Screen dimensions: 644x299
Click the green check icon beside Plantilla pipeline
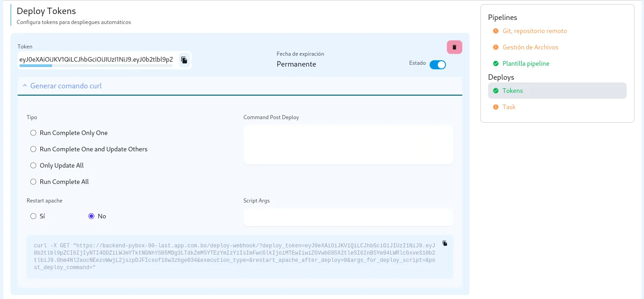pyautogui.click(x=495, y=63)
